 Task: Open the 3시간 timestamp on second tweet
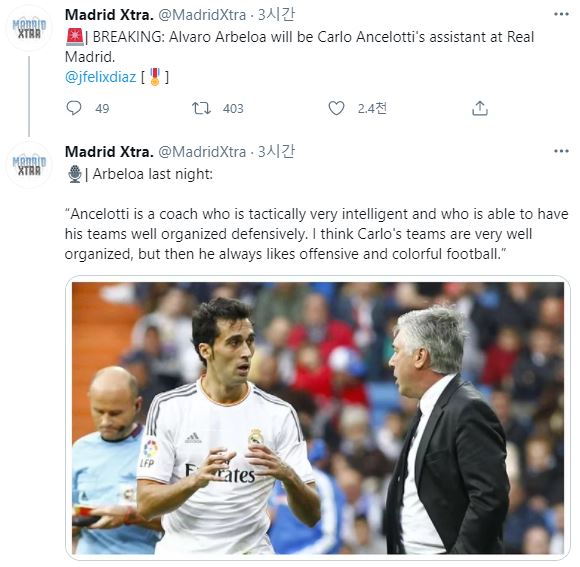tap(276, 152)
